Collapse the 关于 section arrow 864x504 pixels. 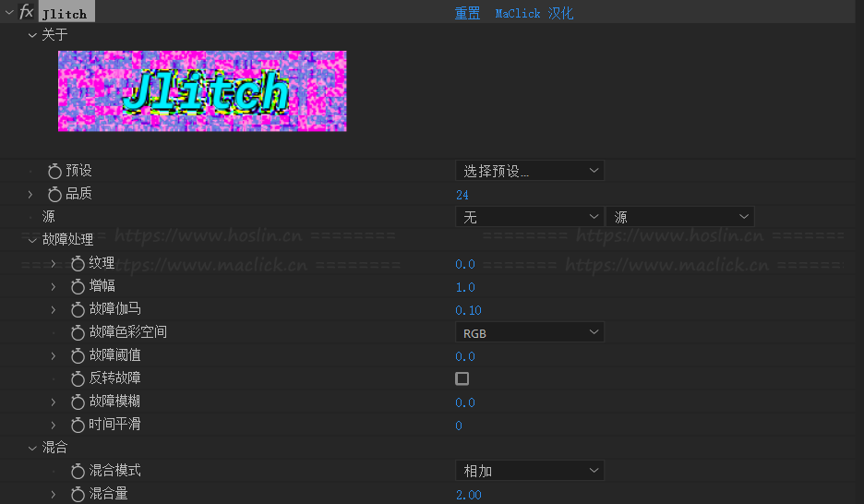pyautogui.click(x=32, y=35)
